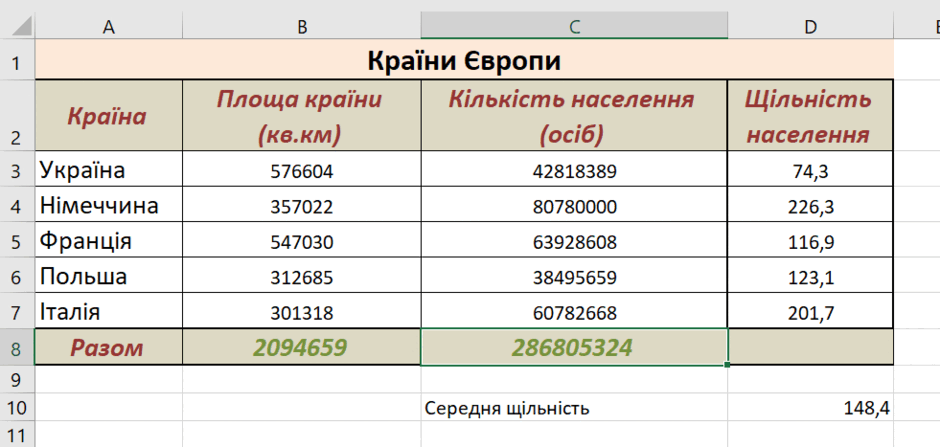Select row 4 header
The height and width of the screenshot is (447, 940).
17,206
